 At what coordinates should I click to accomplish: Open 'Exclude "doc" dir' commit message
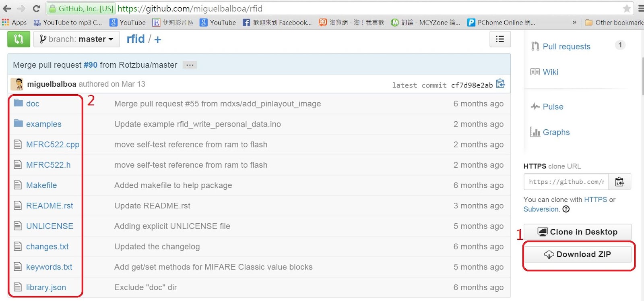(x=146, y=287)
